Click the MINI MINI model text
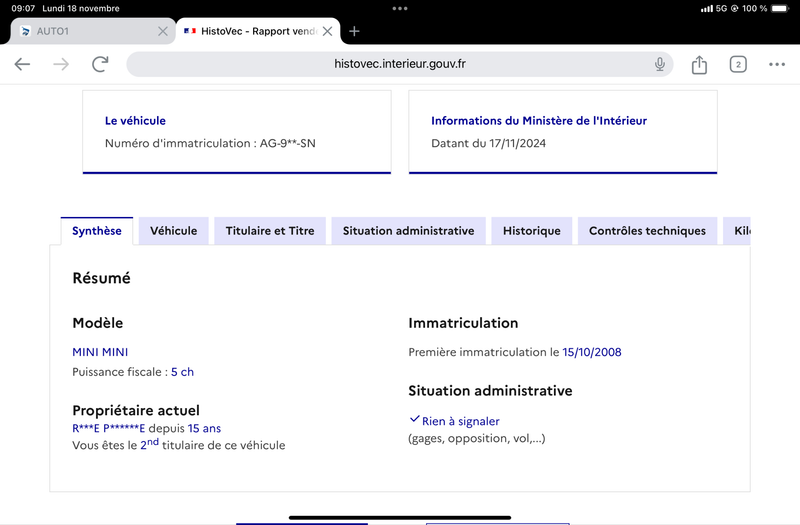This screenshot has width=800, height=525. coord(100,352)
